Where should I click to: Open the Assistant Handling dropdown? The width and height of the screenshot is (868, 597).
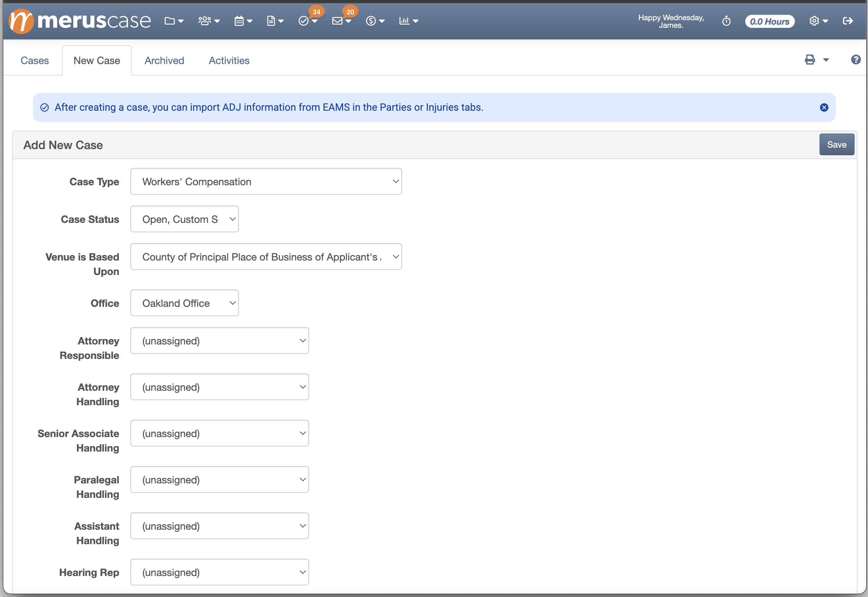click(220, 526)
